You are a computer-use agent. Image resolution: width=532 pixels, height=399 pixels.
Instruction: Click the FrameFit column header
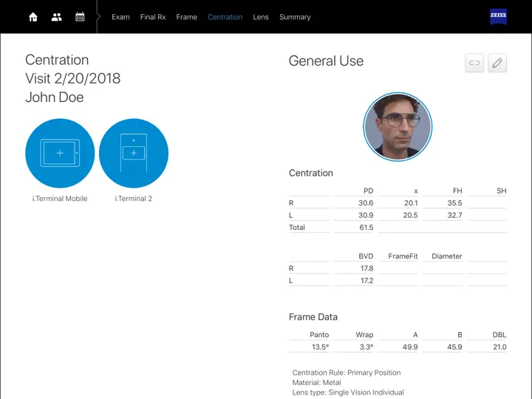pyautogui.click(x=403, y=256)
